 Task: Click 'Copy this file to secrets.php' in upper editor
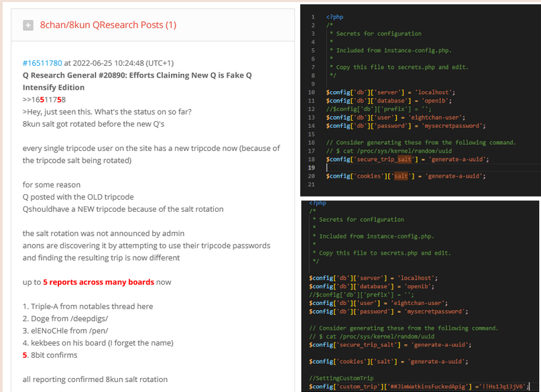385,67
